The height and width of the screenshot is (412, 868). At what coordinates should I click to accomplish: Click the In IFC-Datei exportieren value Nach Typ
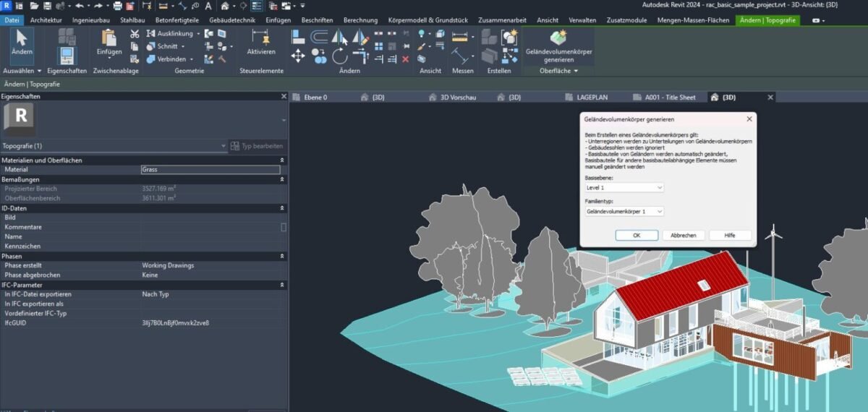coord(156,294)
